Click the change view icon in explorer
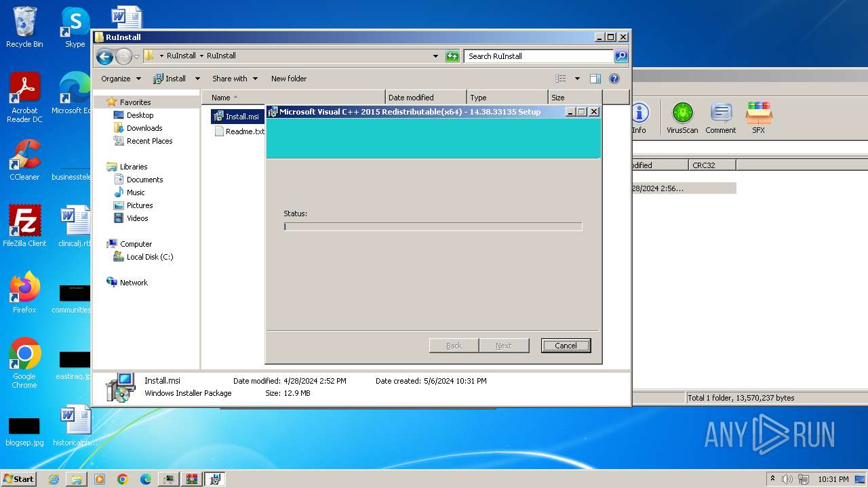This screenshot has width=868, height=488. (561, 79)
